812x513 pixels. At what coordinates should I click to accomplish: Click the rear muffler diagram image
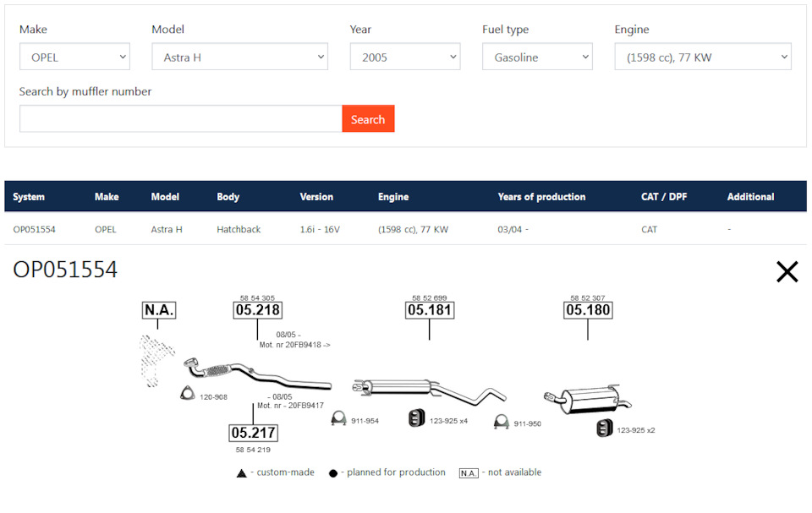point(588,399)
